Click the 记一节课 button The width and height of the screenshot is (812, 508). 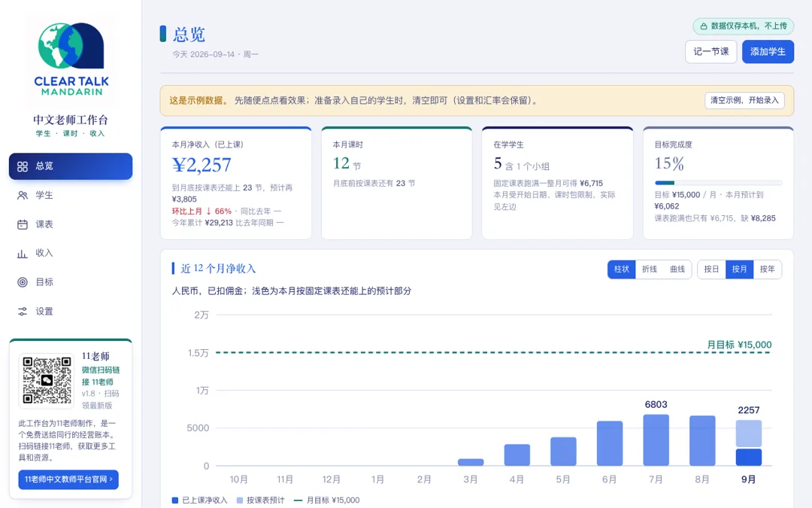coord(710,52)
